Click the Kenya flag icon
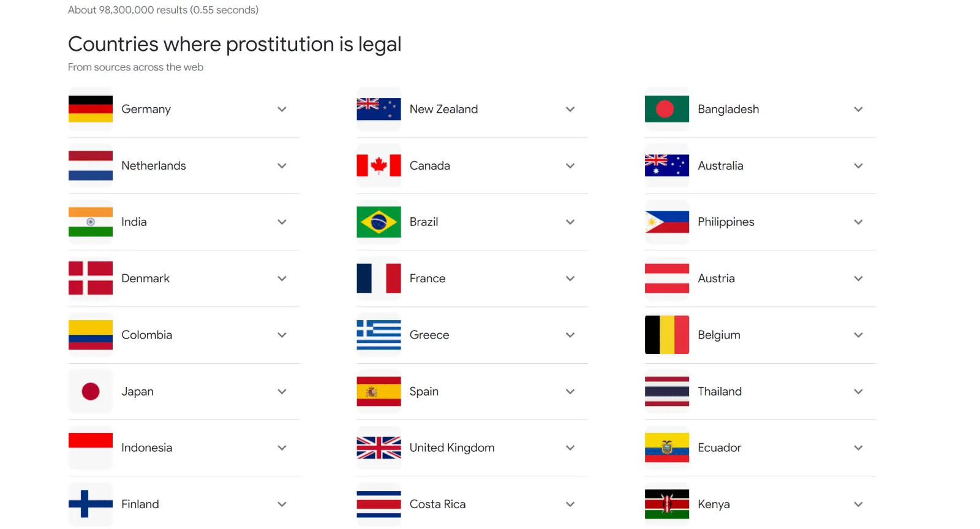 point(666,504)
